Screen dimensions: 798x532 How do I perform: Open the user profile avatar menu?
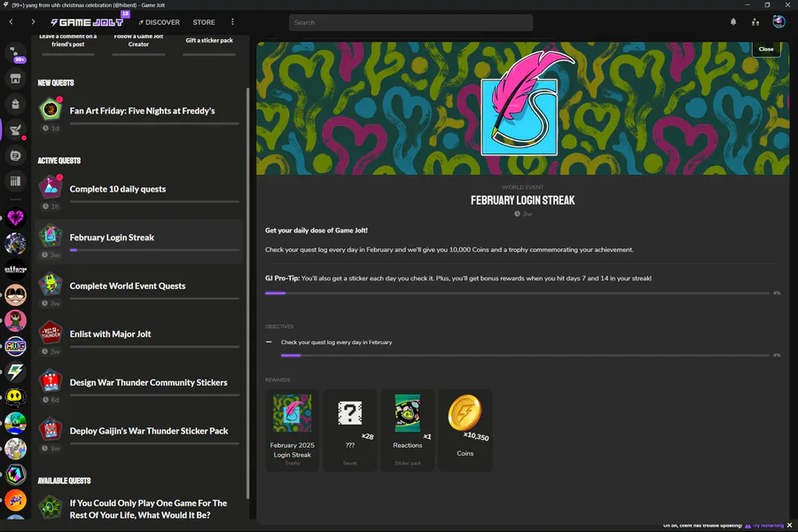778,21
